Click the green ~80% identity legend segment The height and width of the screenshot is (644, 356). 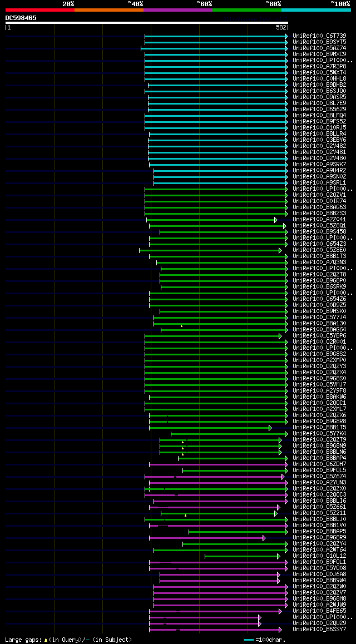pyautogui.click(x=247, y=9)
